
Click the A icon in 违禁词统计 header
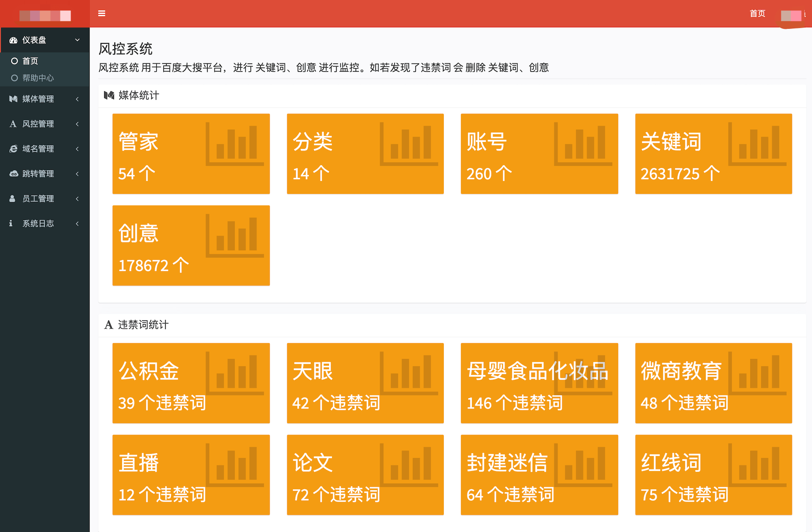109,325
